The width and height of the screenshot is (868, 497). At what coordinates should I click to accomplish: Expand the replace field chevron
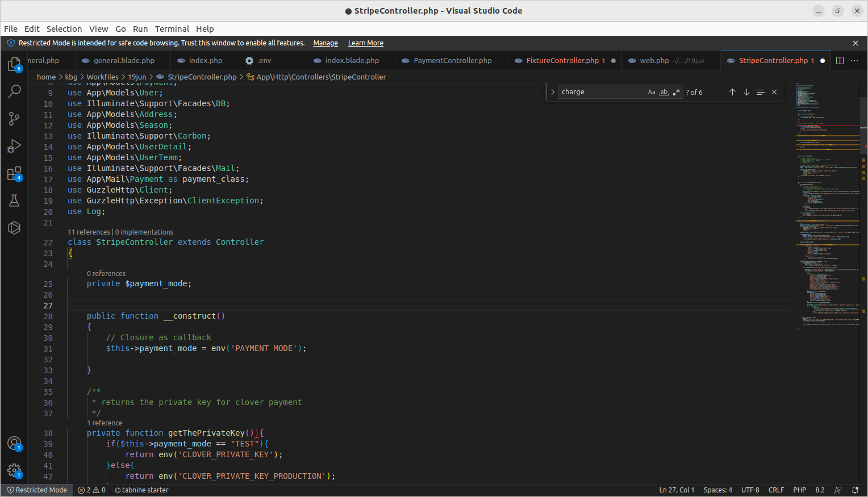tap(552, 92)
